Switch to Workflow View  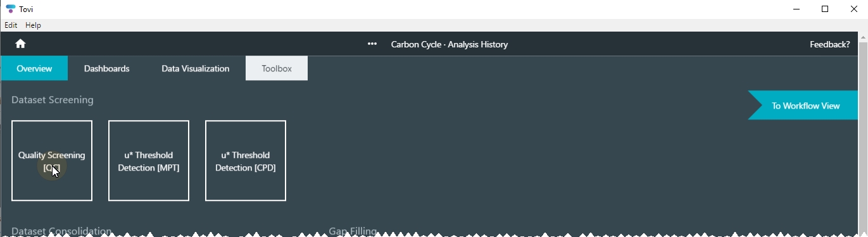(804, 106)
